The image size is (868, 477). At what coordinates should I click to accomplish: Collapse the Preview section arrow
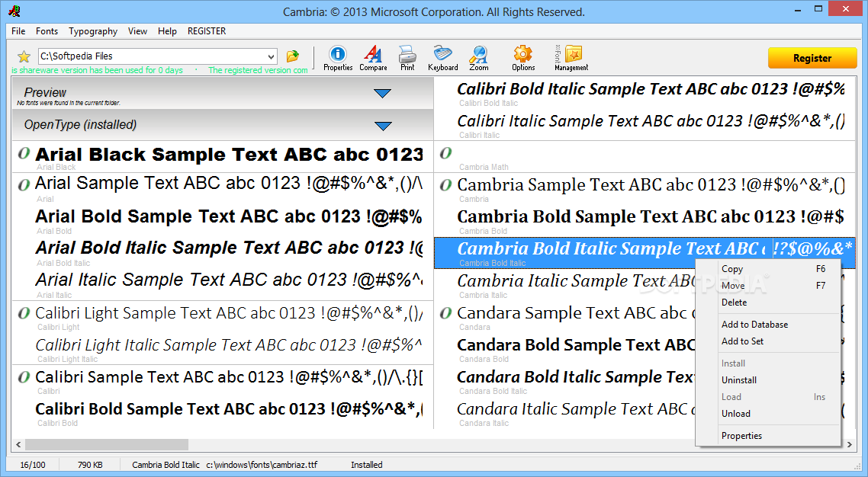pyautogui.click(x=383, y=94)
